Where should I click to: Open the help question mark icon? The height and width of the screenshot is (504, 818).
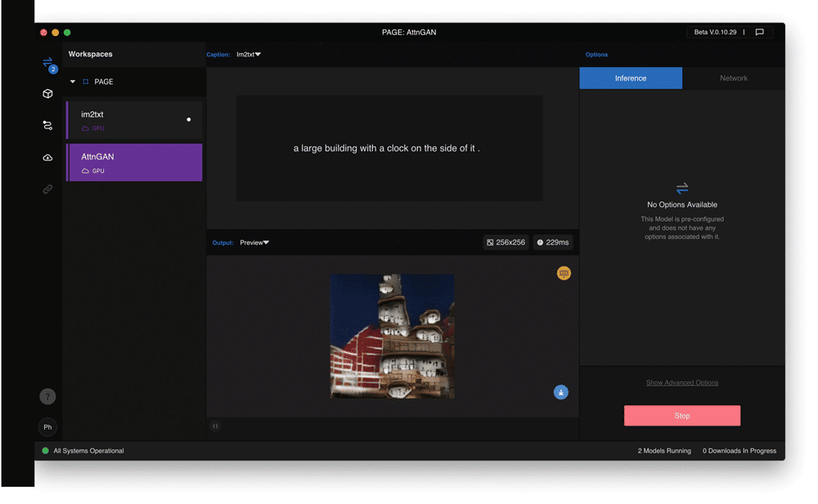(x=47, y=397)
